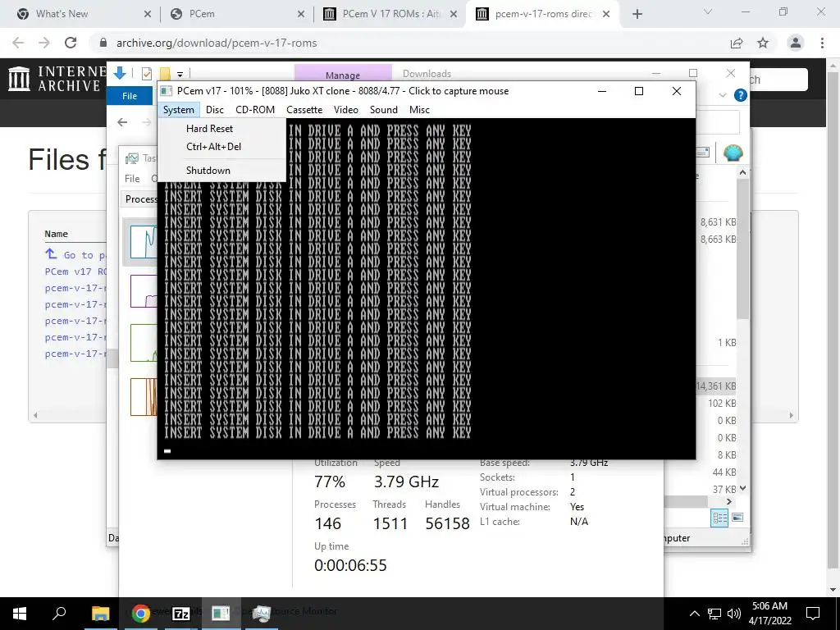Open File Explorer help
Viewport: 840px width, 630px height.
coord(741,95)
